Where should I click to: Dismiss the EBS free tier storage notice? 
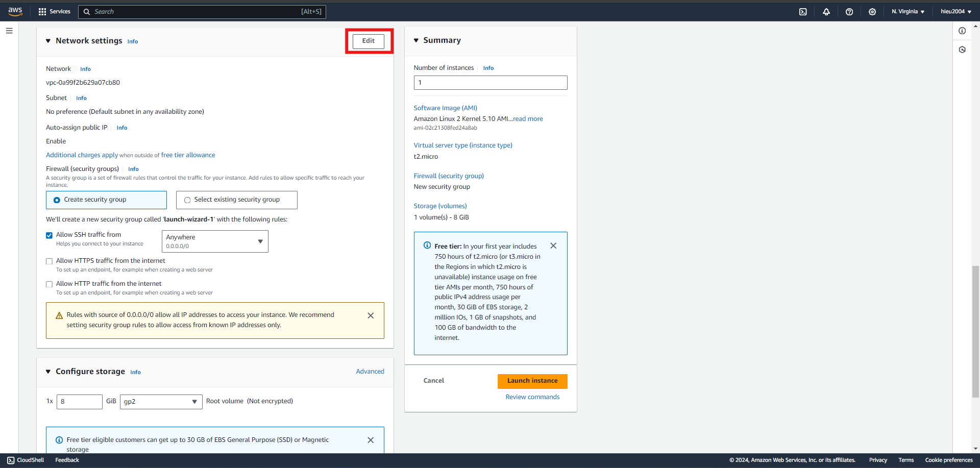pos(371,440)
